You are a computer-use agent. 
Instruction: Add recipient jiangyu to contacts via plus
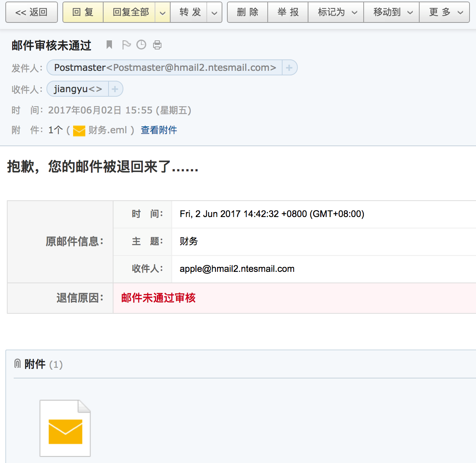(x=115, y=89)
